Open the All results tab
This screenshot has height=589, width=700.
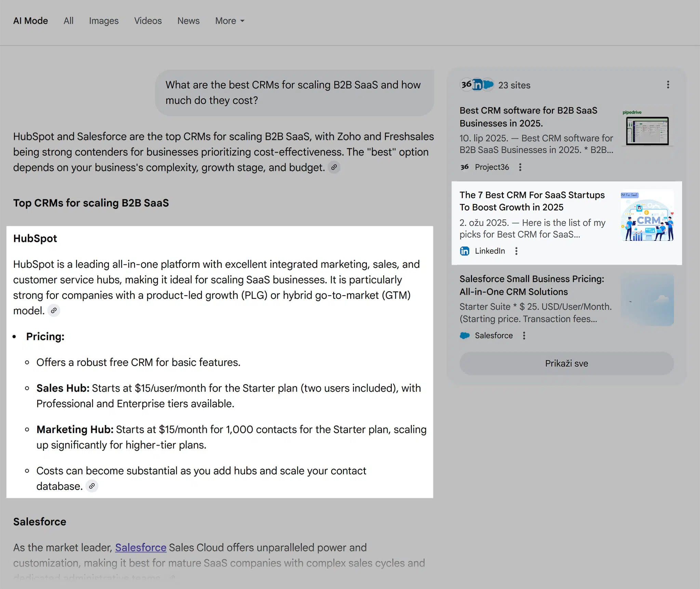(68, 21)
